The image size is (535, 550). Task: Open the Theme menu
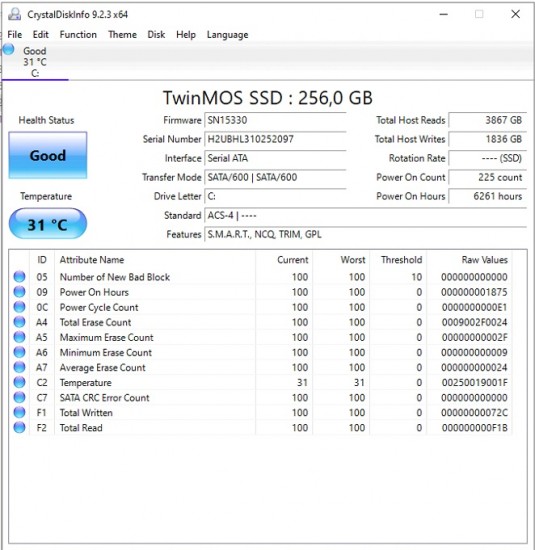[122, 35]
